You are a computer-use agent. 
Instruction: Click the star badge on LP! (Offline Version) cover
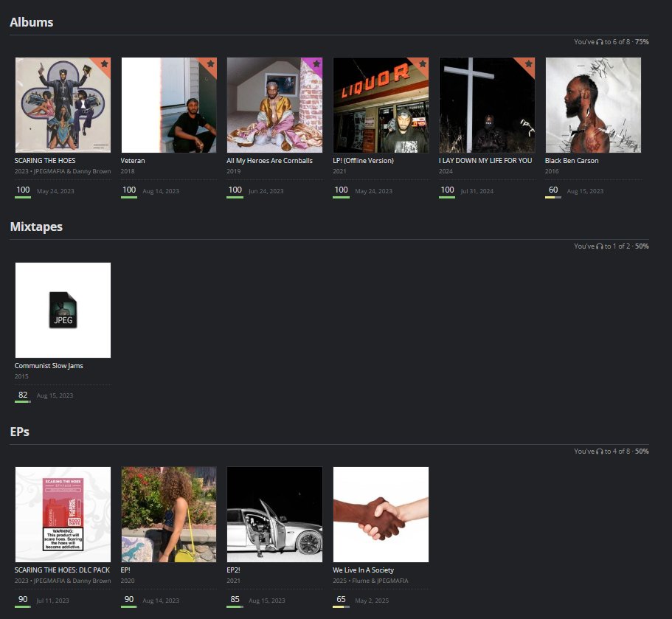(423, 64)
